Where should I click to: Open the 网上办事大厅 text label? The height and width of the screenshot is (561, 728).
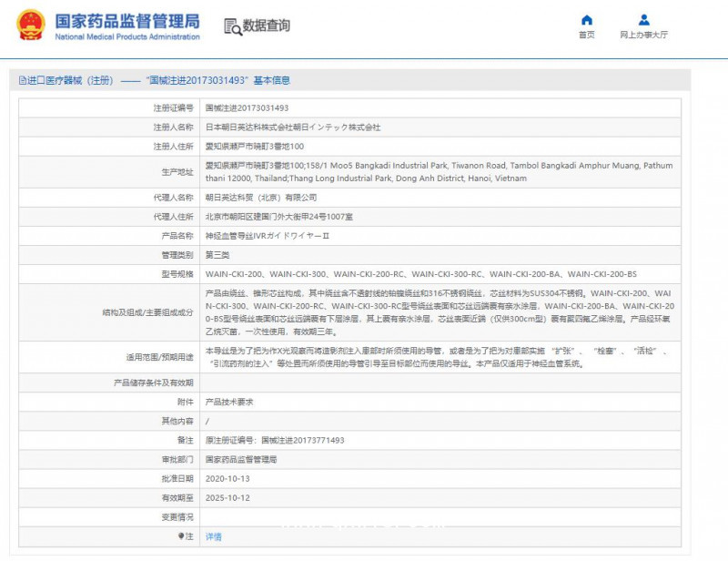643,35
